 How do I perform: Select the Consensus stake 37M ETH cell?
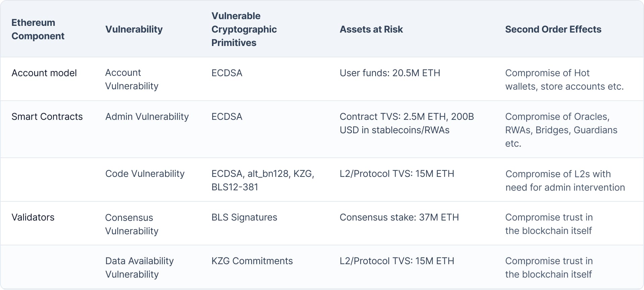tap(399, 217)
